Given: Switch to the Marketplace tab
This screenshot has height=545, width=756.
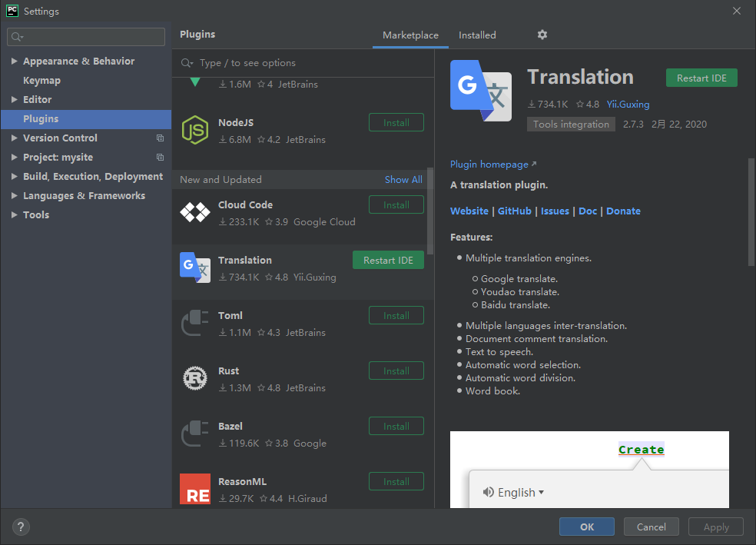Looking at the screenshot, I should (410, 35).
